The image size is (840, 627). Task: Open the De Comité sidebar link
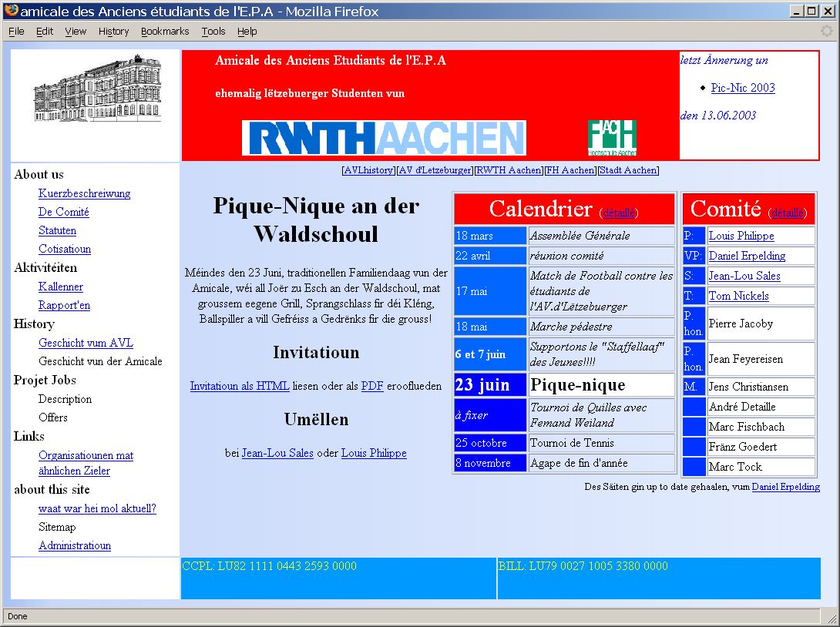pos(64,212)
